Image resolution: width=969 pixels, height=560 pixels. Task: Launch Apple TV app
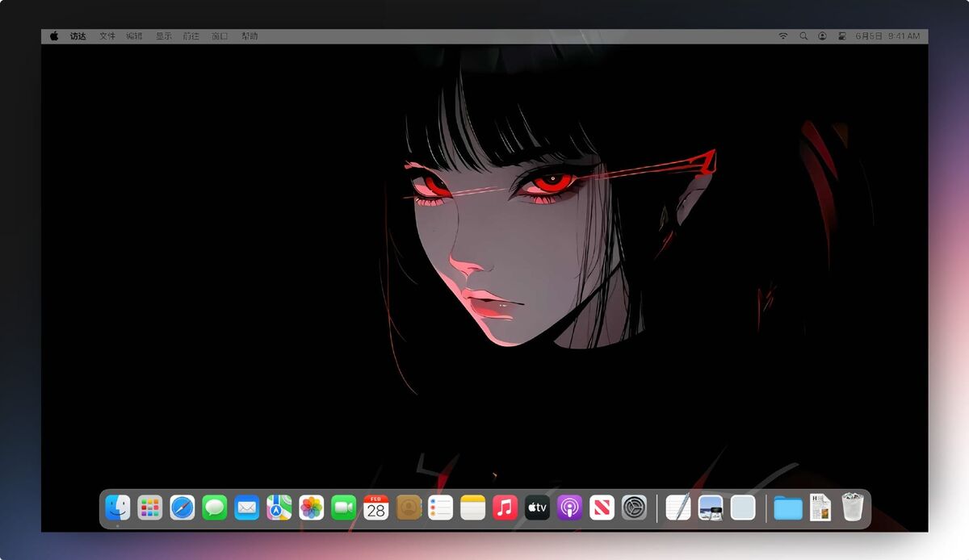pyautogui.click(x=538, y=508)
